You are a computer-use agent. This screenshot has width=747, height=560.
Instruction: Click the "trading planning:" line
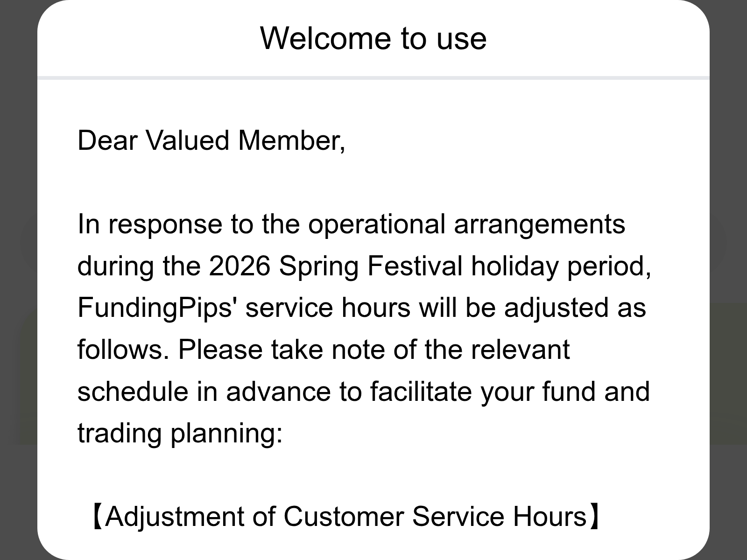(x=180, y=433)
